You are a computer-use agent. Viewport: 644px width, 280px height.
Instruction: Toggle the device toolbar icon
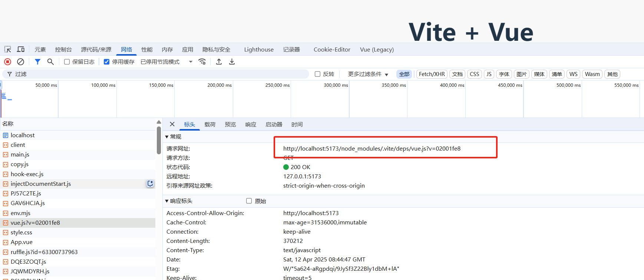(x=21, y=49)
